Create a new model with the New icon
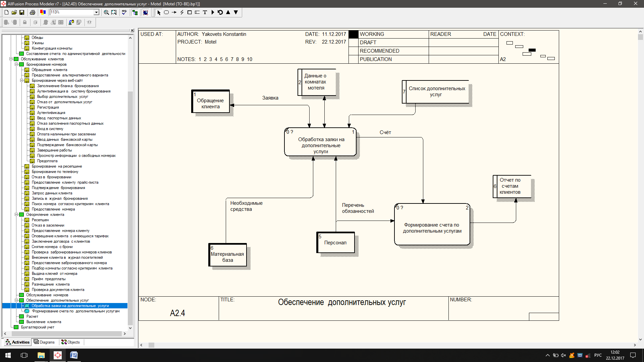Viewport: 644px width, 362px height. 6,12
